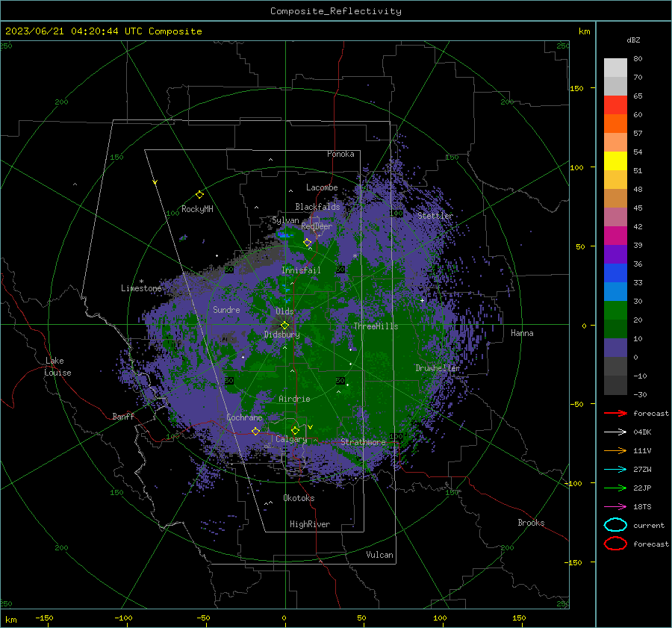This screenshot has width=672, height=628.
Task: Choose the slate purple swatch above 0 dBZ
Action: click(615, 347)
